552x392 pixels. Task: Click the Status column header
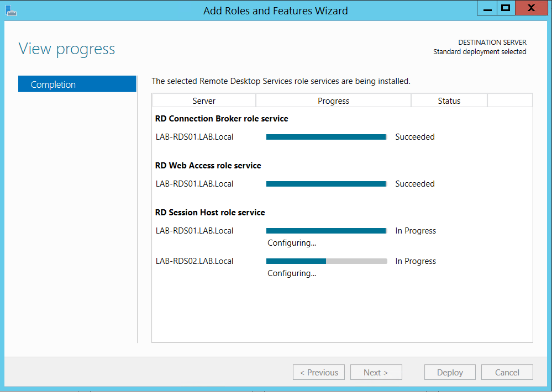tap(449, 100)
